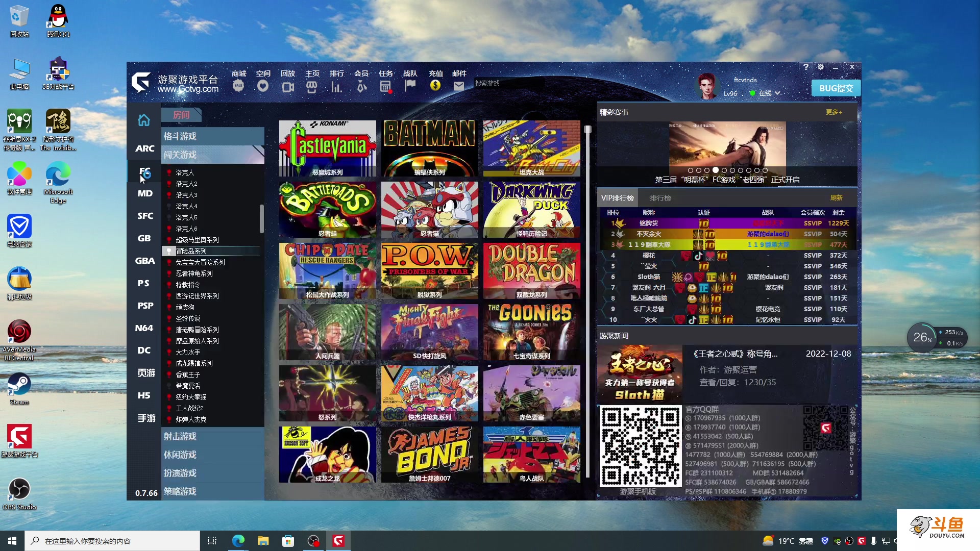Select the N64 platform tab

tap(144, 328)
